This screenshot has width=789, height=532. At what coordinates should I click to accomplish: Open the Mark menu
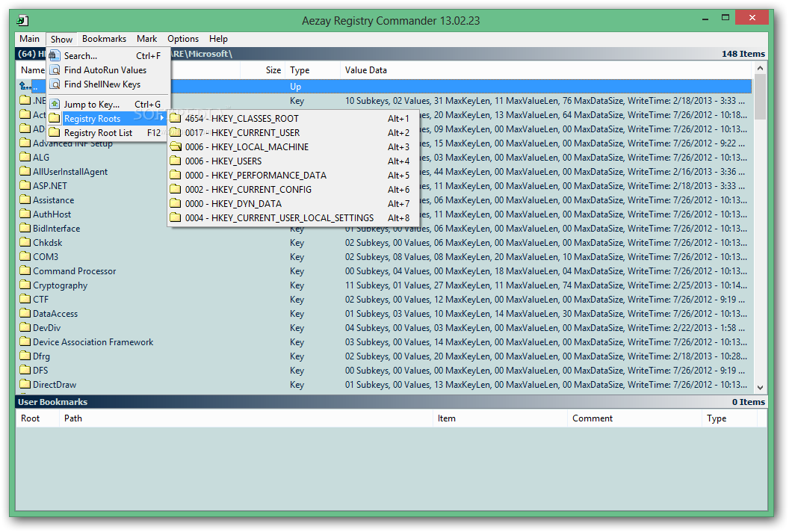click(x=146, y=39)
